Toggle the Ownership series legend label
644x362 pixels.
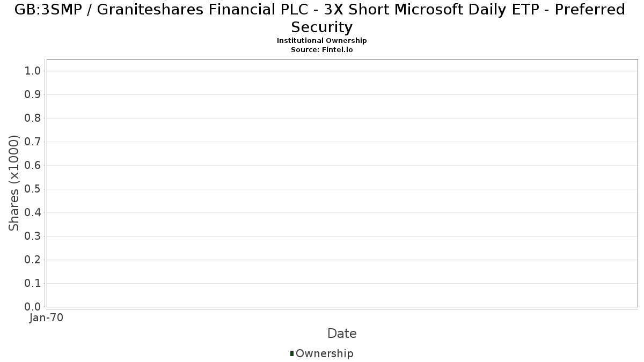point(324,354)
